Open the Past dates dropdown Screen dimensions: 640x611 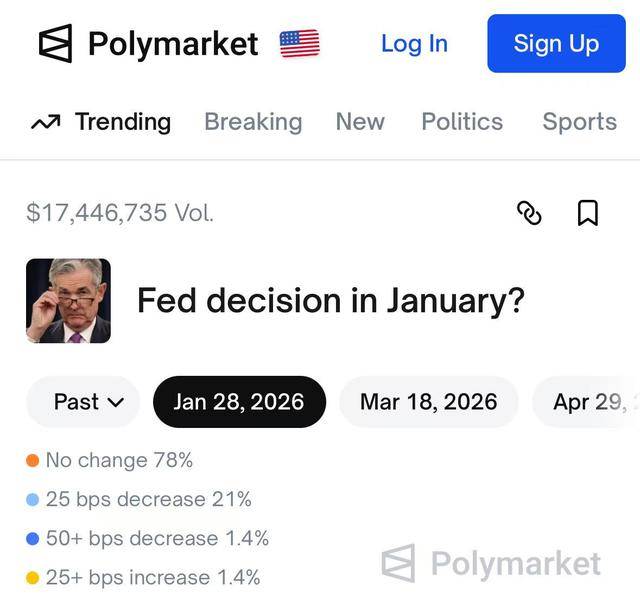point(89,402)
